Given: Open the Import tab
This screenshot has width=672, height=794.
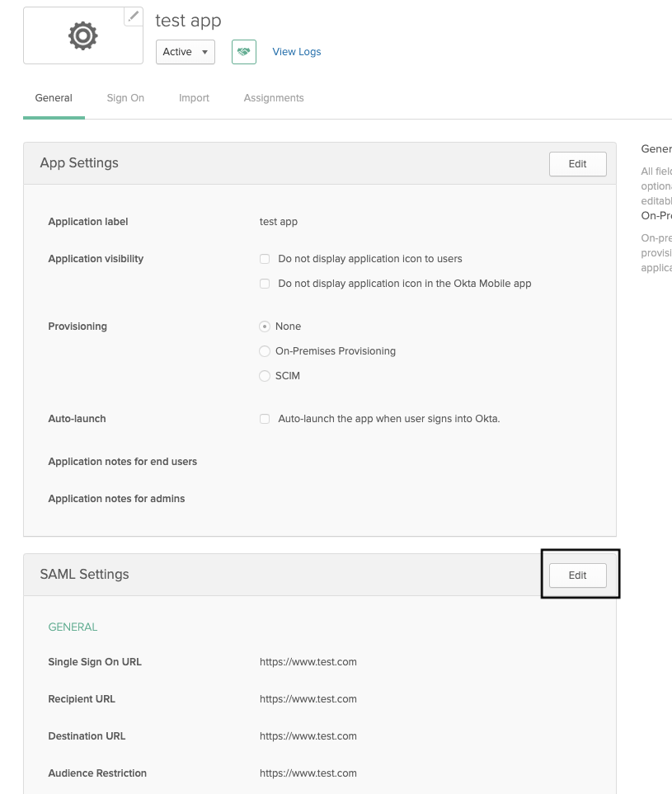Looking at the screenshot, I should [194, 98].
